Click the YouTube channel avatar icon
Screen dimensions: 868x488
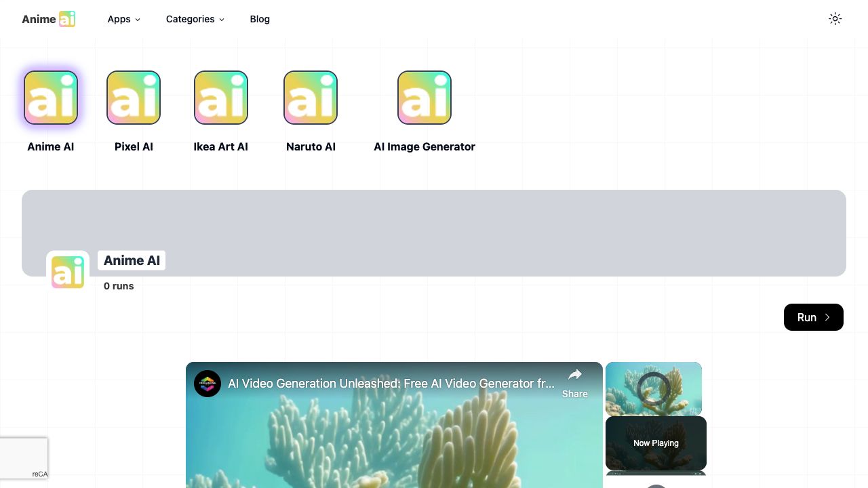click(208, 384)
